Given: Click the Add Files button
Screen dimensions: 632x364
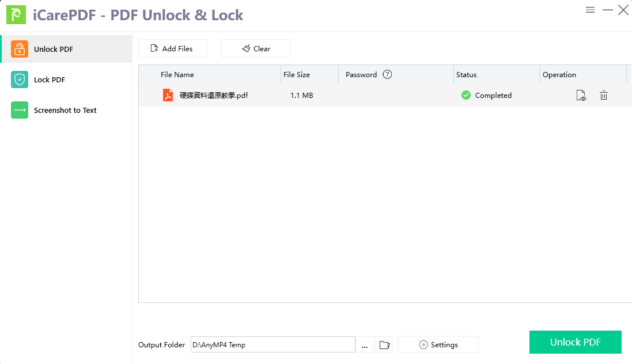Looking at the screenshot, I should [x=172, y=49].
